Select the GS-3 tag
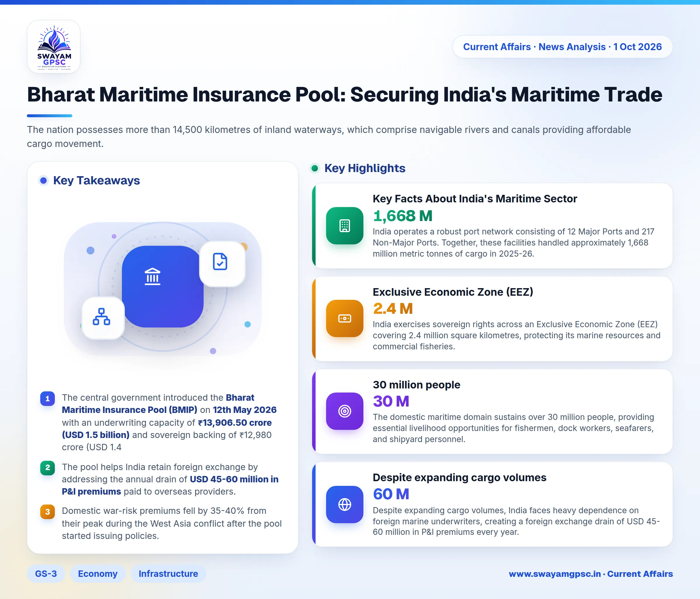Screen dimensions: 700x599 pos(46,574)
